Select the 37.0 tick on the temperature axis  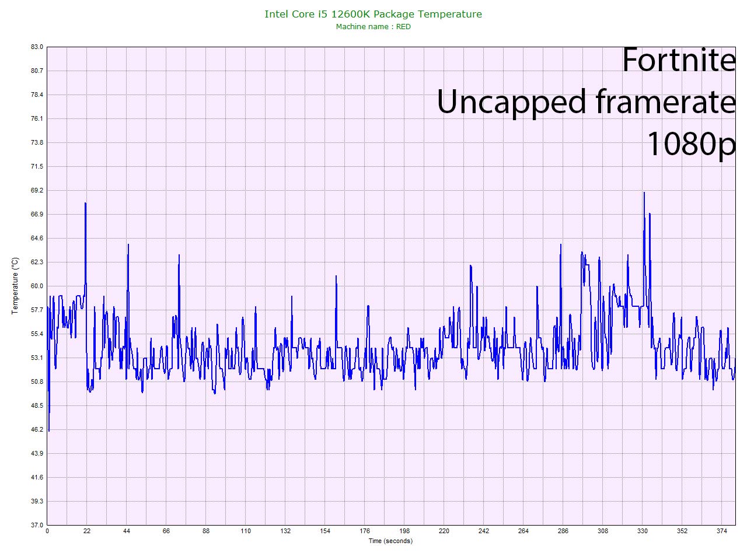pos(37,525)
